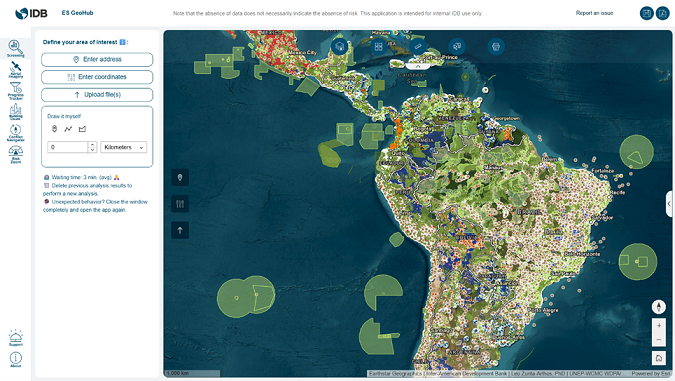This screenshot has width=675, height=381.
Task: Click the Report an issue link
Action: coord(594,13)
